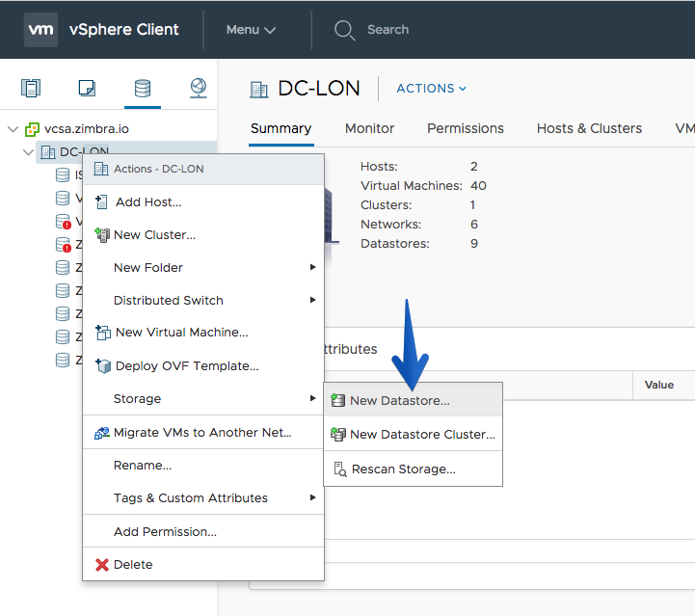Click the Search input field
This screenshot has width=695, height=616.
point(388,30)
